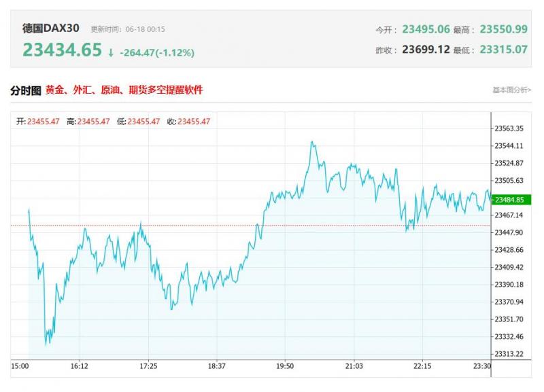
Task: Click the 23447.90 y-axis label
Action: 509,232
